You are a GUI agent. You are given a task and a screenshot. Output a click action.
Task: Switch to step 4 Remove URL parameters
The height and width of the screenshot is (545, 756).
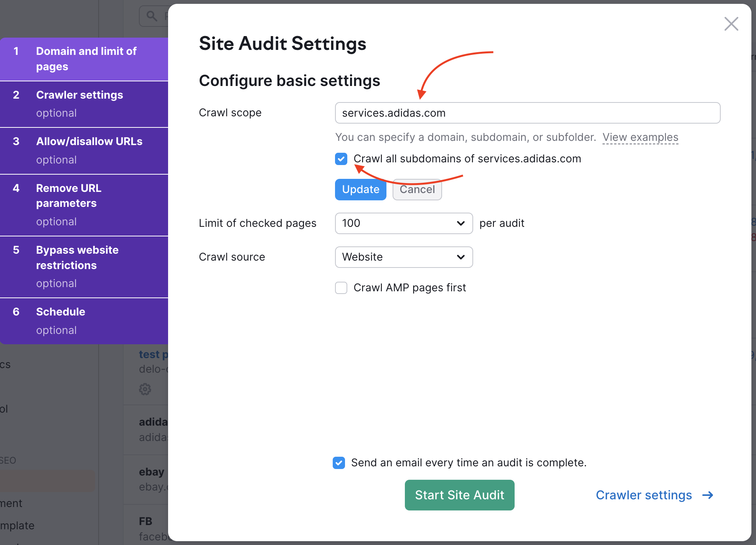(x=84, y=205)
